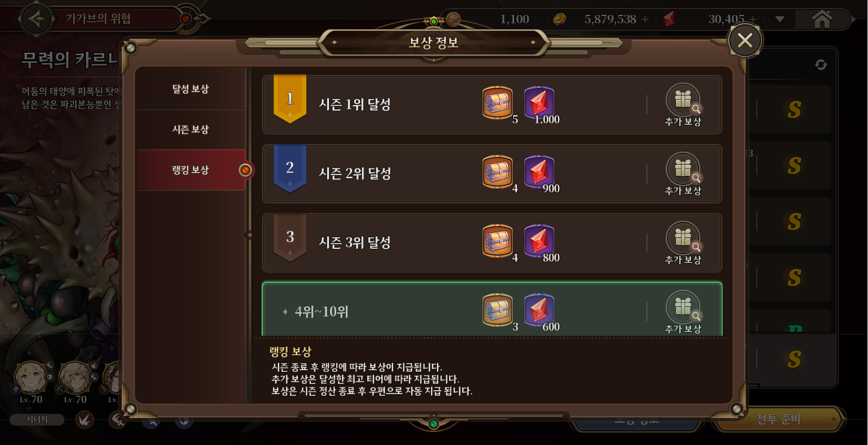This screenshot has width=868, height=445.
Task: Tap treasure chest reward in 4위~10위 row
Action: [497, 310]
